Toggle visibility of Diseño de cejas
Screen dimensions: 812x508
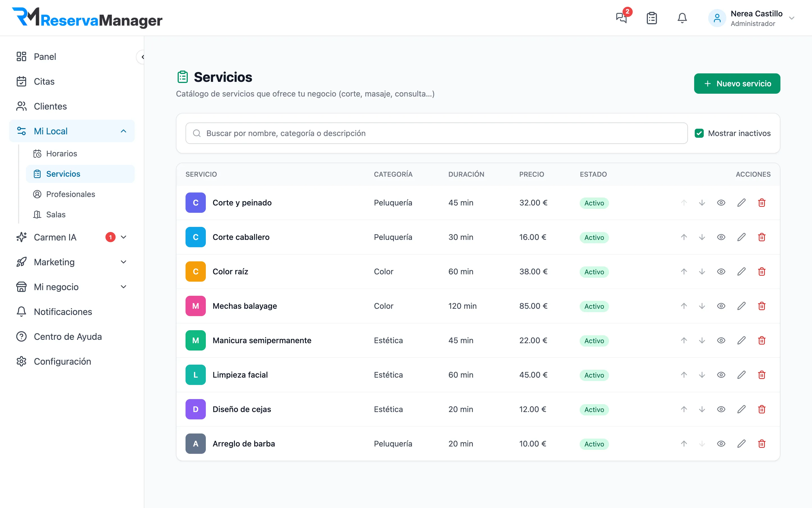point(721,409)
